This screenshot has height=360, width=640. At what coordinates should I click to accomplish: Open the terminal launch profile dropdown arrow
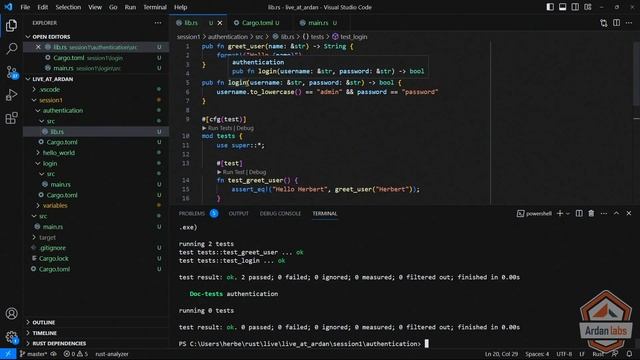click(568, 213)
